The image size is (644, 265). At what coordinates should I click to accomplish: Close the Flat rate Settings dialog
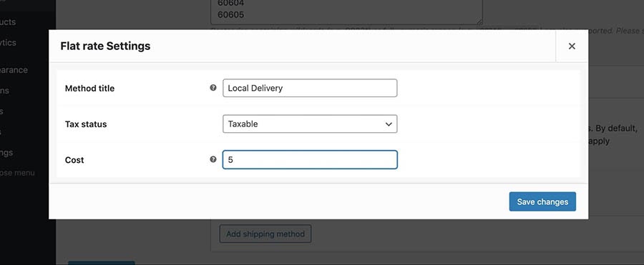click(x=571, y=46)
